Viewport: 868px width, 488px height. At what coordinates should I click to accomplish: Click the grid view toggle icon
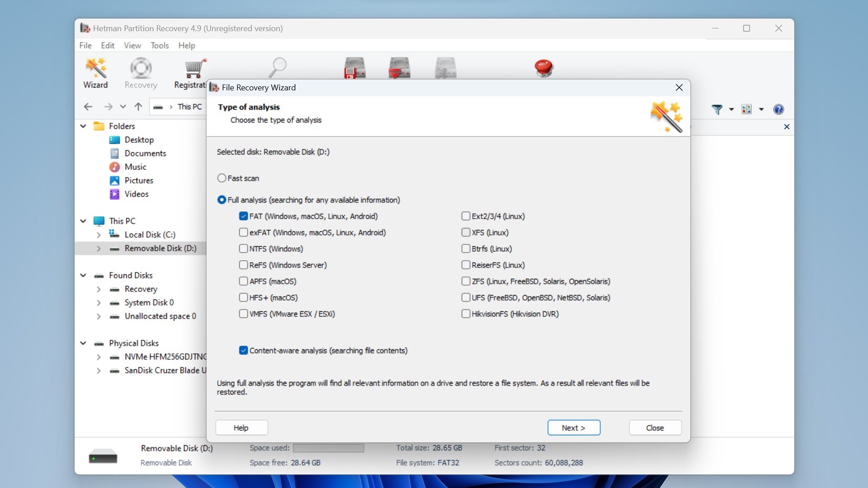746,109
